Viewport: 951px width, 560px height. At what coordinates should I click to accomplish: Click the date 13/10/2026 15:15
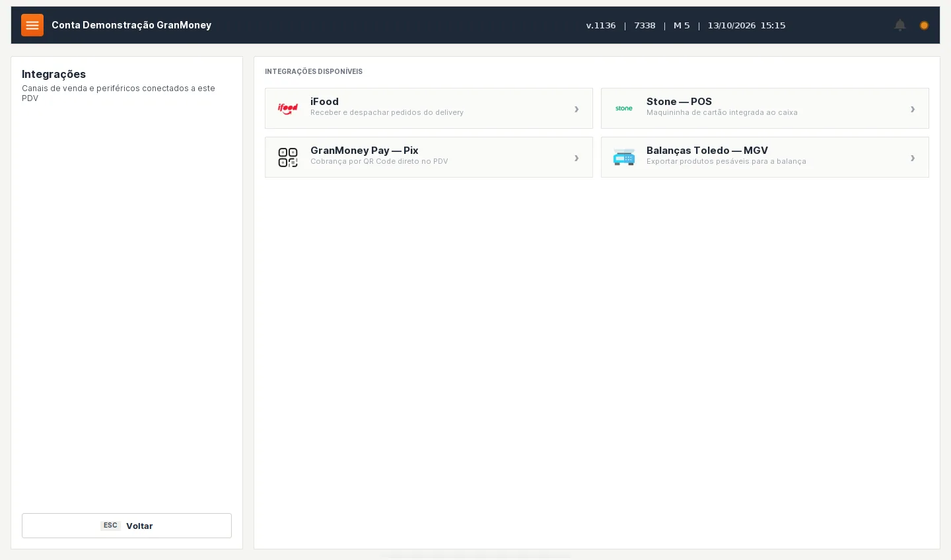746,26
